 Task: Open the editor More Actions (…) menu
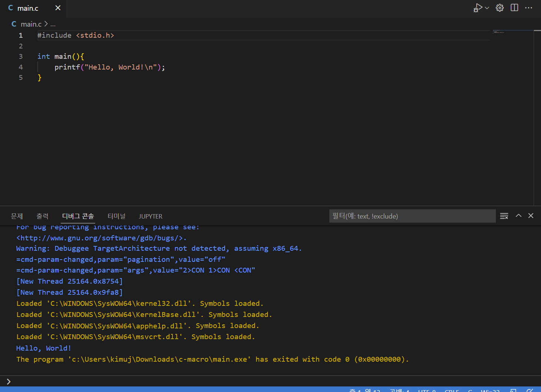(528, 7)
